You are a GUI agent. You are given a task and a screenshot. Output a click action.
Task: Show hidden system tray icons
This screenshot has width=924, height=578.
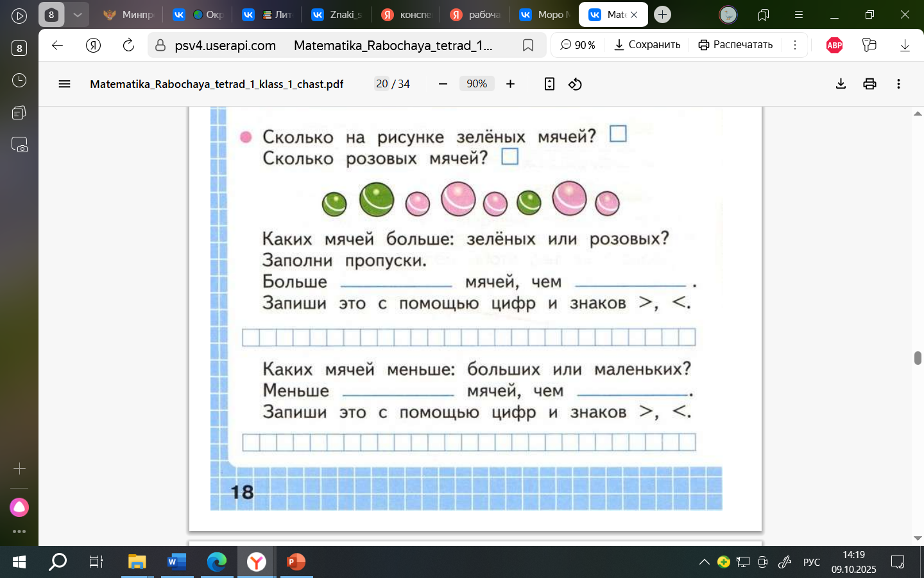[x=704, y=563]
